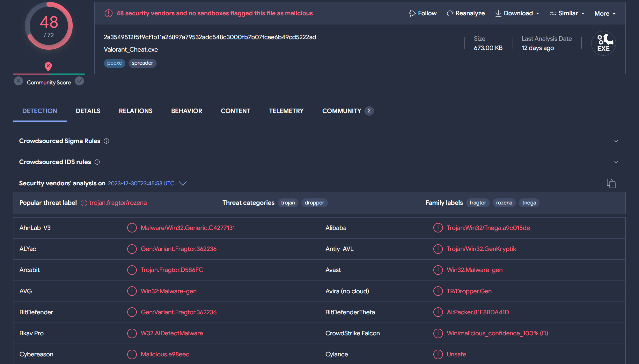Click info icon beside Crowdsourced IDS rules
The height and width of the screenshot is (364, 639).
97,162
